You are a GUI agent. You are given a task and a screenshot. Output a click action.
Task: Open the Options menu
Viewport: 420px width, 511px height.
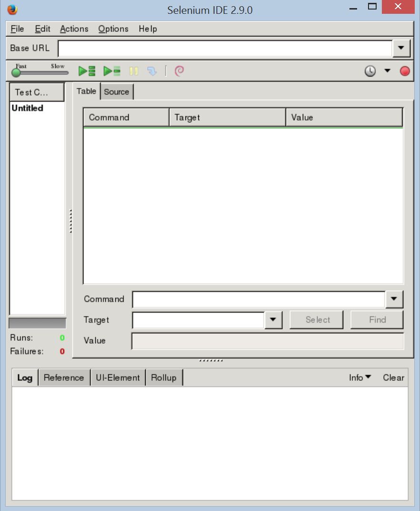click(x=113, y=29)
